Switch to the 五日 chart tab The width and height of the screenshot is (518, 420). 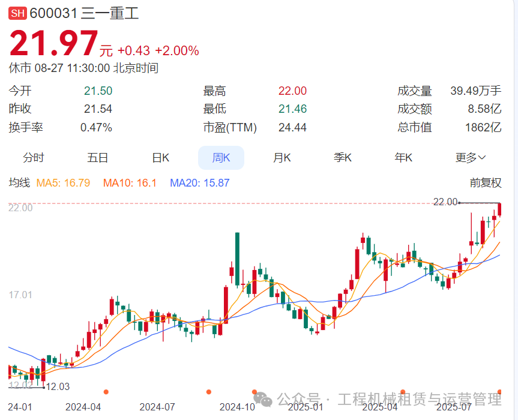(x=97, y=158)
